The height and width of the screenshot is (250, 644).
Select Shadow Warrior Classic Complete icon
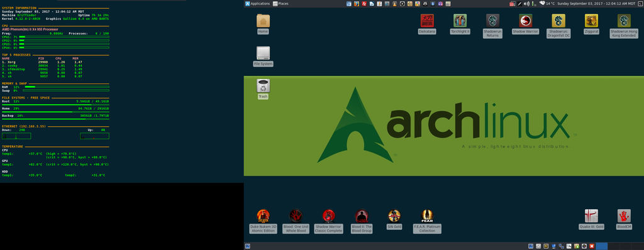click(328, 222)
